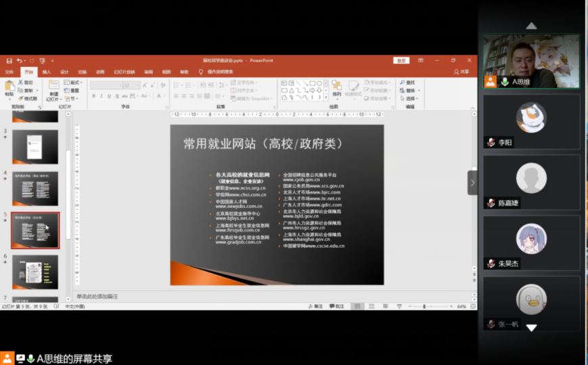This screenshot has width=588, height=365.
Task: Switch to reading view in status bar
Action: tap(385, 307)
